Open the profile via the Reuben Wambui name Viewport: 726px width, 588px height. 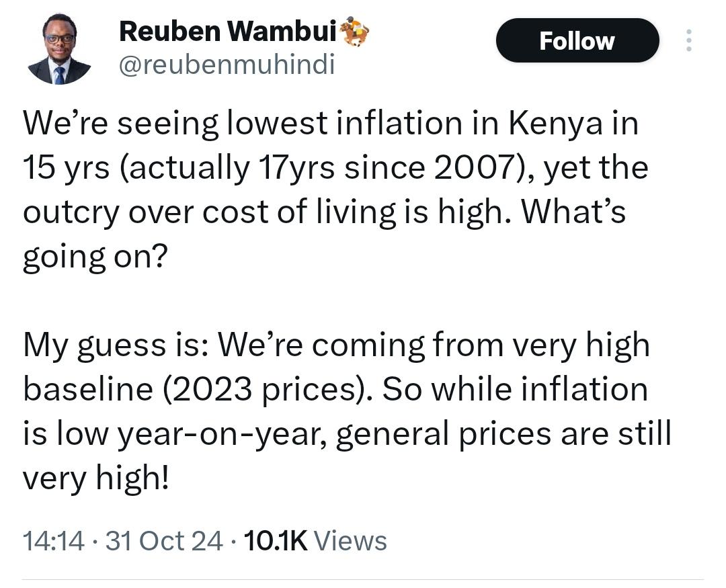pyautogui.click(x=227, y=32)
